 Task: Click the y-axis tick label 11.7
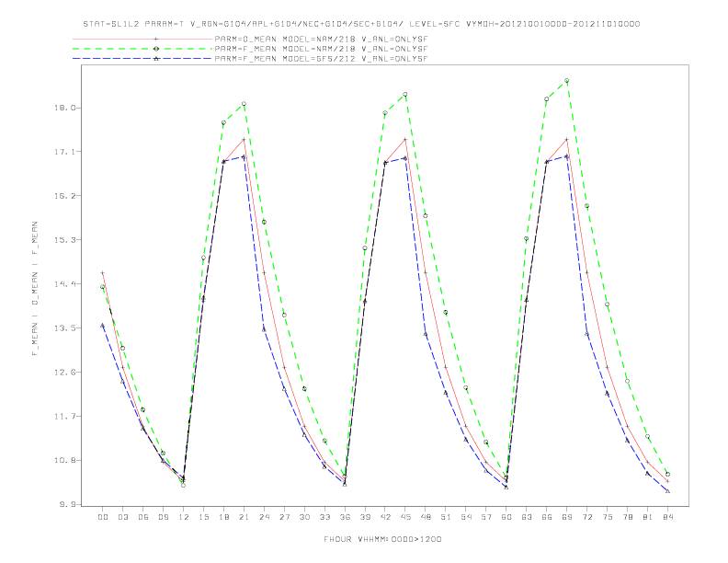coord(64,416)
